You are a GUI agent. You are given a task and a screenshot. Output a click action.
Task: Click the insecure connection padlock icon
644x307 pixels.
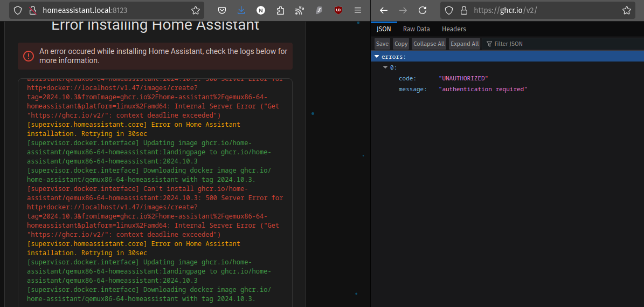pos(32,10)
